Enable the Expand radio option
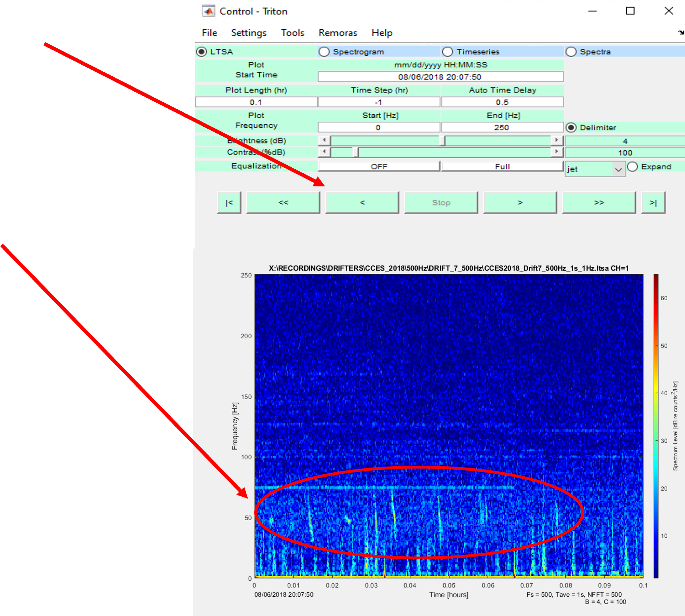This screenshot has width=685, height=616. (632, 167)
